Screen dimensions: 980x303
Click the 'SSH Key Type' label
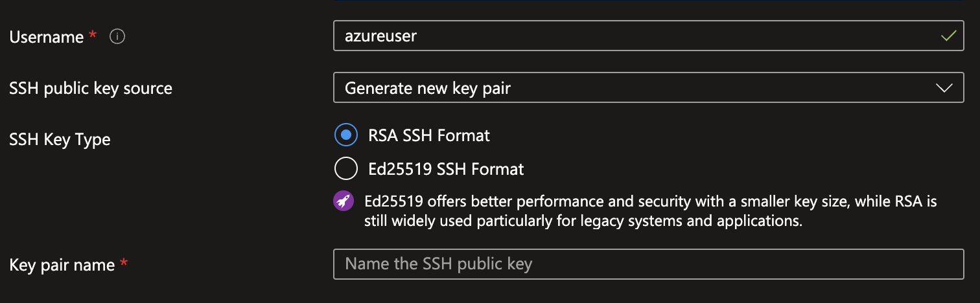(x=60, y=139)
